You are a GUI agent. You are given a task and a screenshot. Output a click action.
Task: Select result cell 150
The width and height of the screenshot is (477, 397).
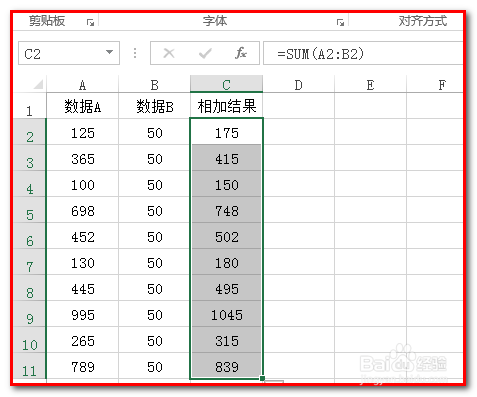pyautogui.click(x=226, y=184)
